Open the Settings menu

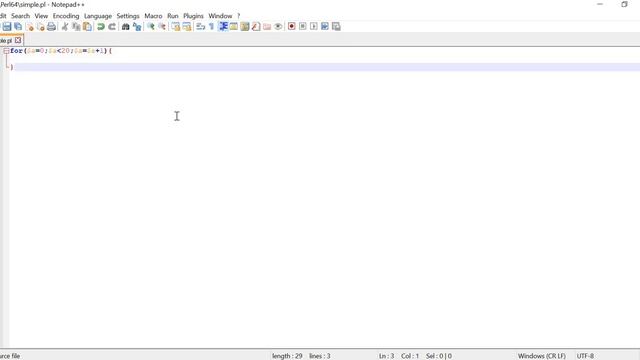128,16
